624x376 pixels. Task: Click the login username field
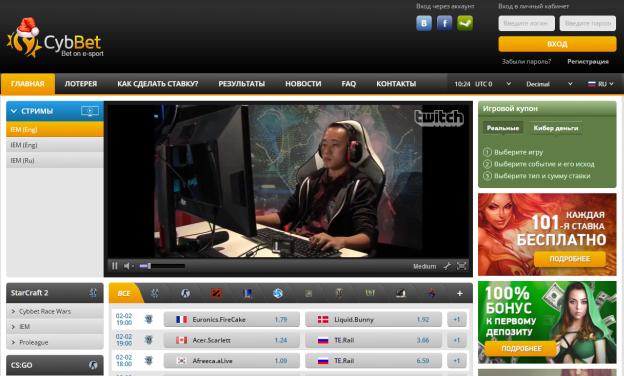[526, 23]
